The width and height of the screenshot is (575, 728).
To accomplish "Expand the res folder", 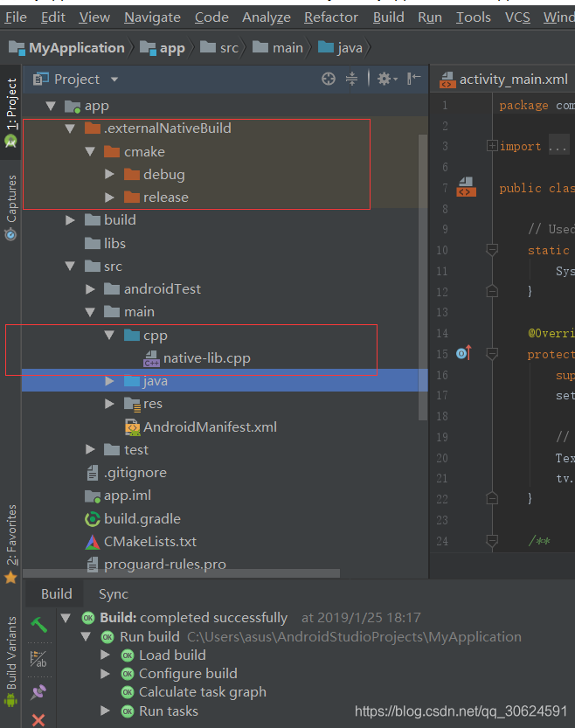I will click(x=109, y=404).
